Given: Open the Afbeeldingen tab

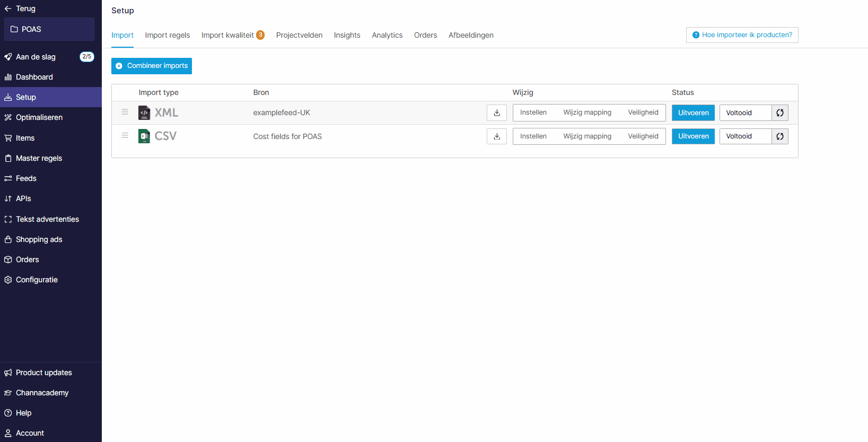Looking at the screenshot, I should pos(471,35).
